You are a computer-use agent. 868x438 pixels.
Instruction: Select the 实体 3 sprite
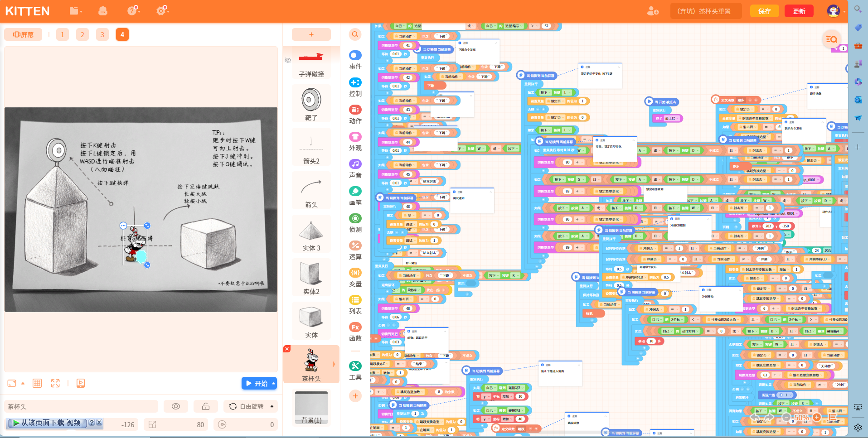[311, 235]
